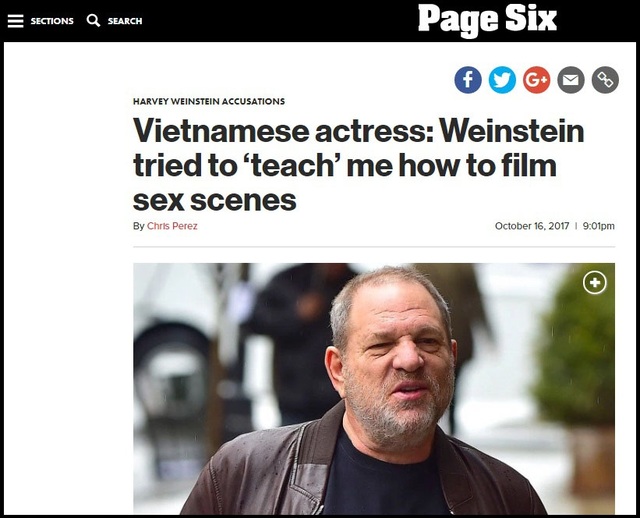The image size is (640, 518).
Task: Copy the article link with the chain icon
Action: coord(605,80)
